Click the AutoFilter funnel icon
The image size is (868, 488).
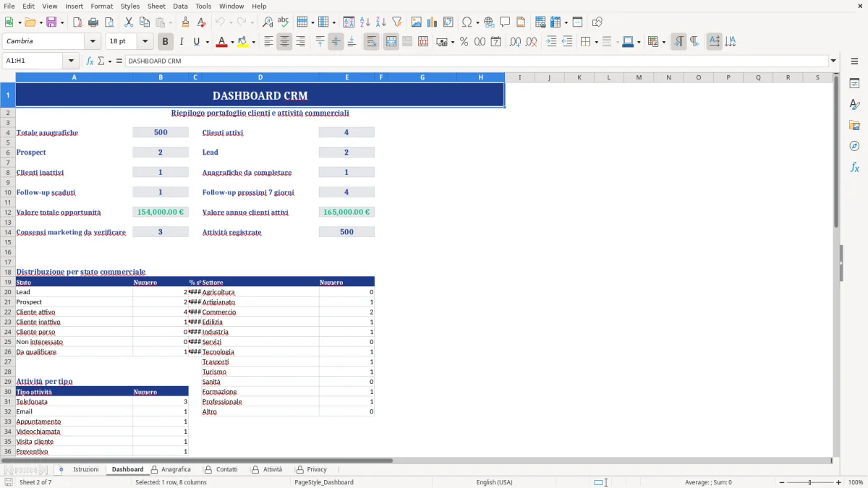coord(397,22)
